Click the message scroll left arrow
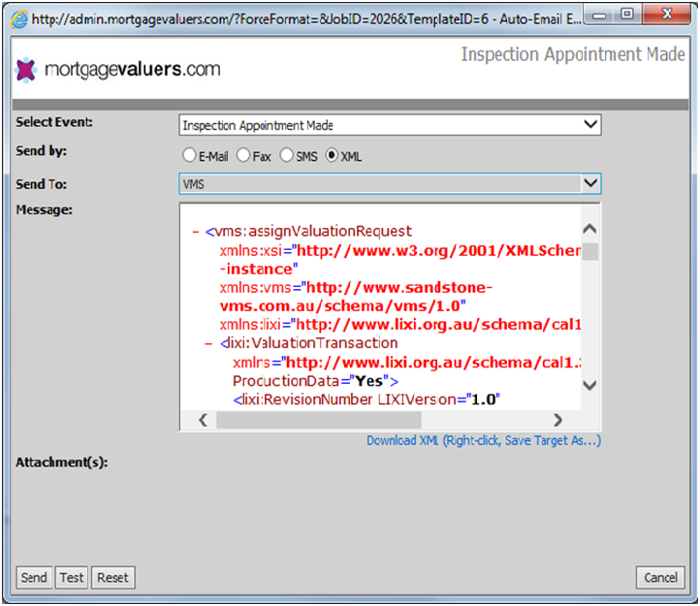This screenshot has width=700, height=606. (204, 420)
